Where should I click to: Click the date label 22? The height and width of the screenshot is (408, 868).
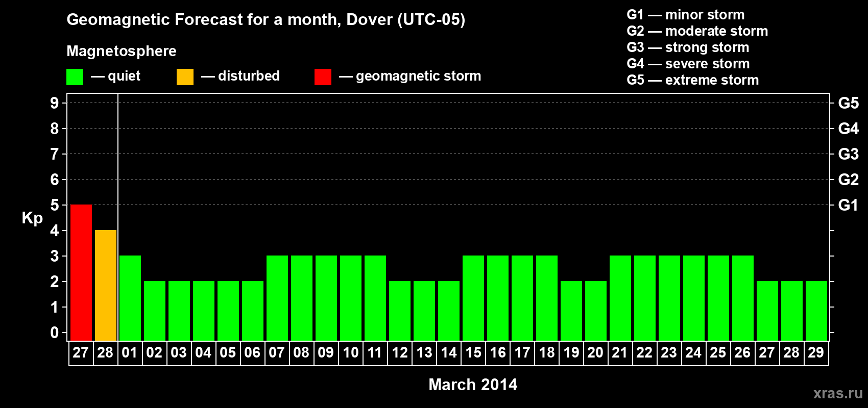(x=645, y=353)
